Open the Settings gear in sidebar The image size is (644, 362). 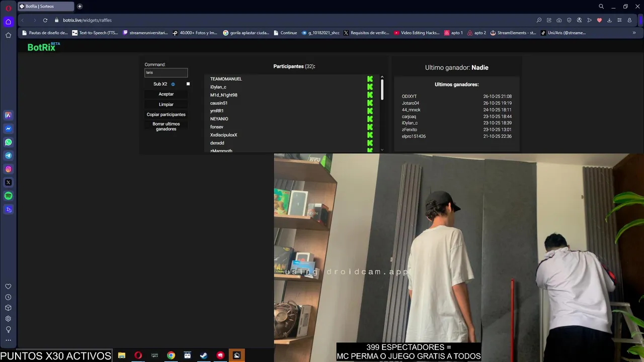[x=8, y=319]
